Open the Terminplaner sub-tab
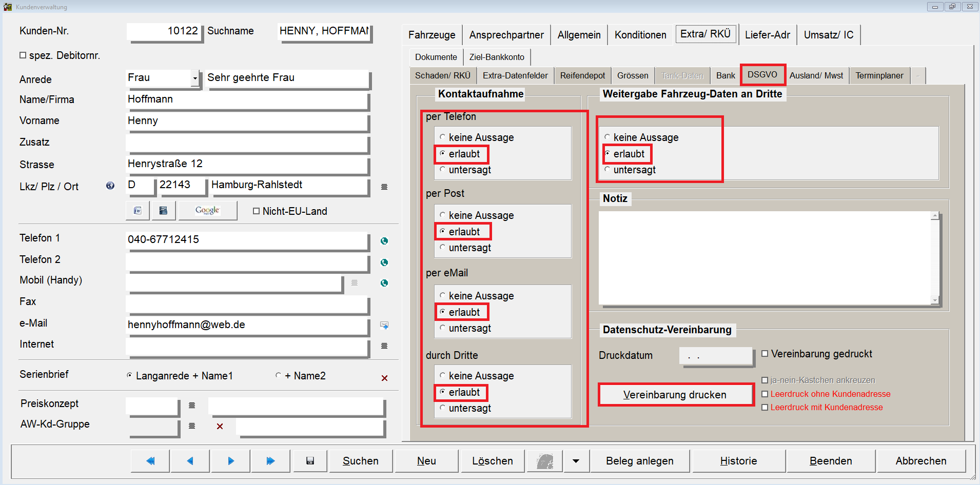 [879, 75]
